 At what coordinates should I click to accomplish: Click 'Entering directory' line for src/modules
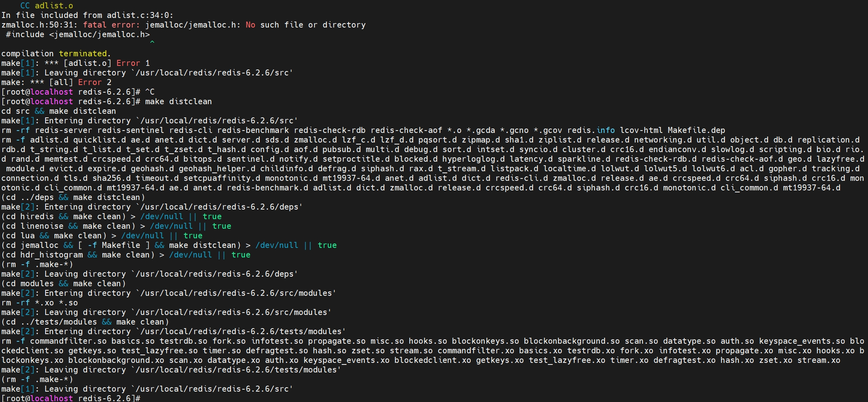tap(169, 293)
